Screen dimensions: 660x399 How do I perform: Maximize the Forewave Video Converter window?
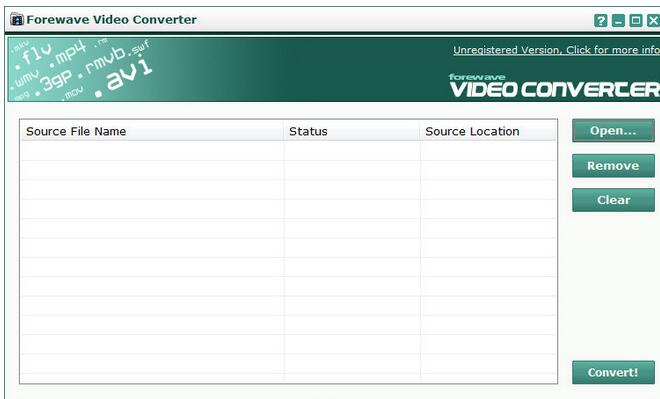coord(636,20)
